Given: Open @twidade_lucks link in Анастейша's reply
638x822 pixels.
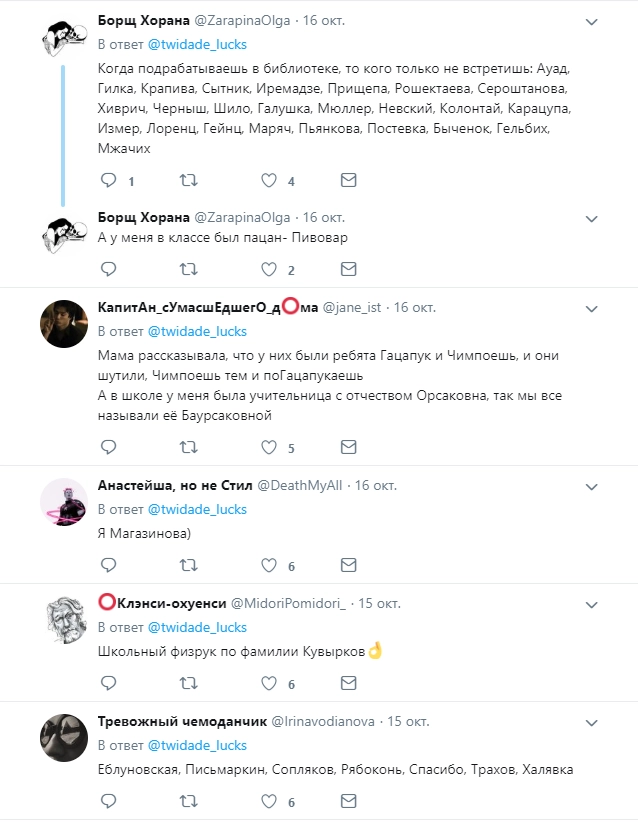Looking at the screenshot, I should 197,509.
